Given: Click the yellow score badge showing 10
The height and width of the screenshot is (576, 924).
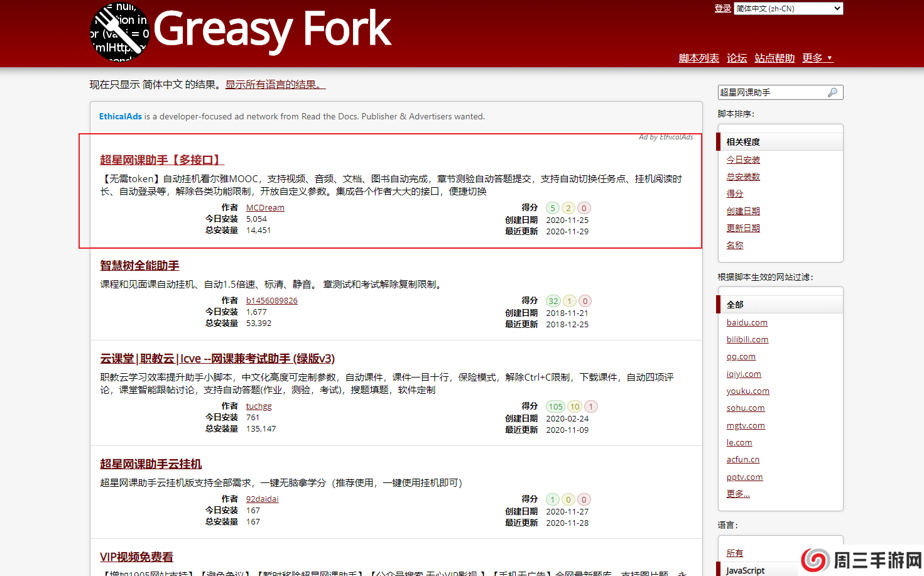Looking at the screenshot, I should pos(575,406).
